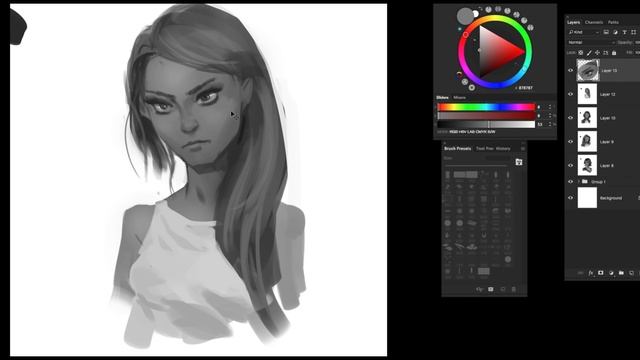Switch to the Mixers tab

click(x=460, y=98)
